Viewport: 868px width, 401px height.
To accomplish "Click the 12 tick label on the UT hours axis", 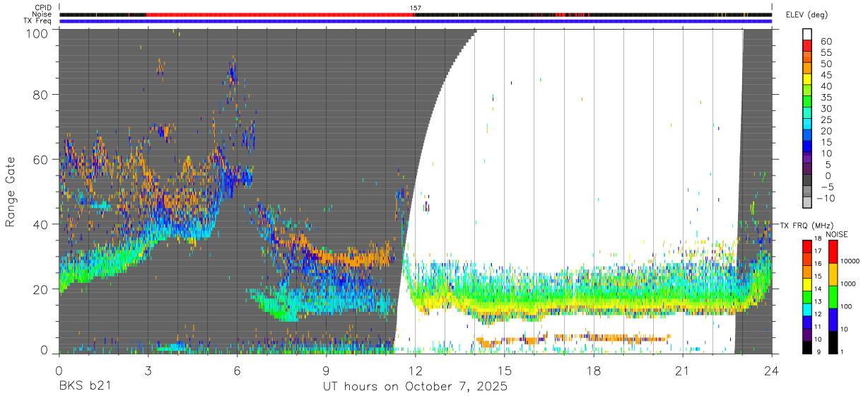I will click(415, 370).
